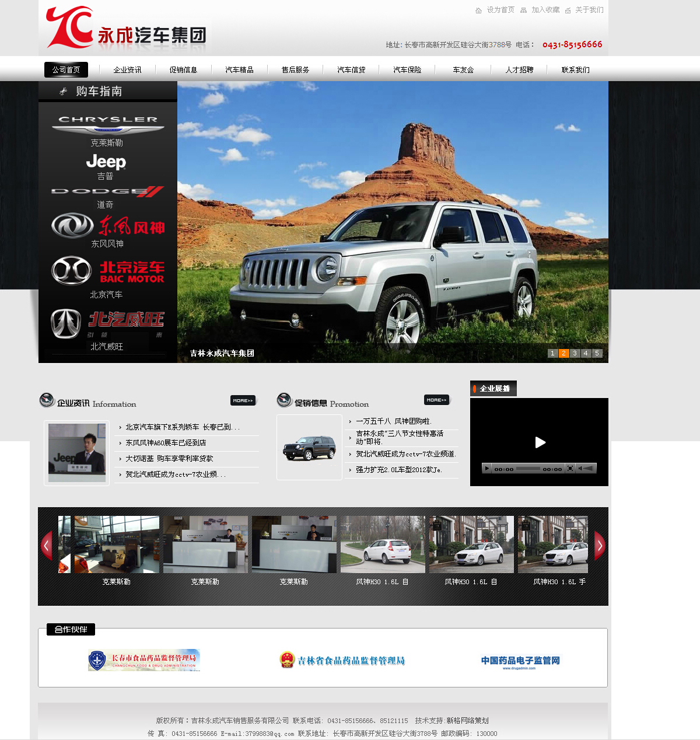Image resolution: width=700 pixels, height=740 pixels.
Task: Switch banner to slide 1
Action: coord(552,353)
